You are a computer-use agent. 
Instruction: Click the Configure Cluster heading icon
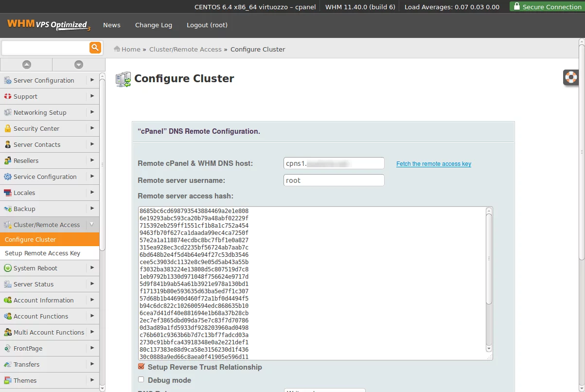[x=123, y=79]
